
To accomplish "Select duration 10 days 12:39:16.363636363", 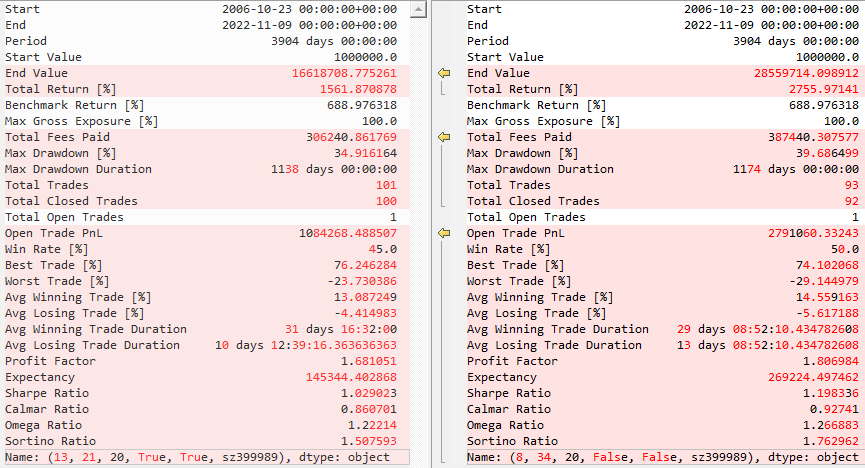I will [306, 345].
